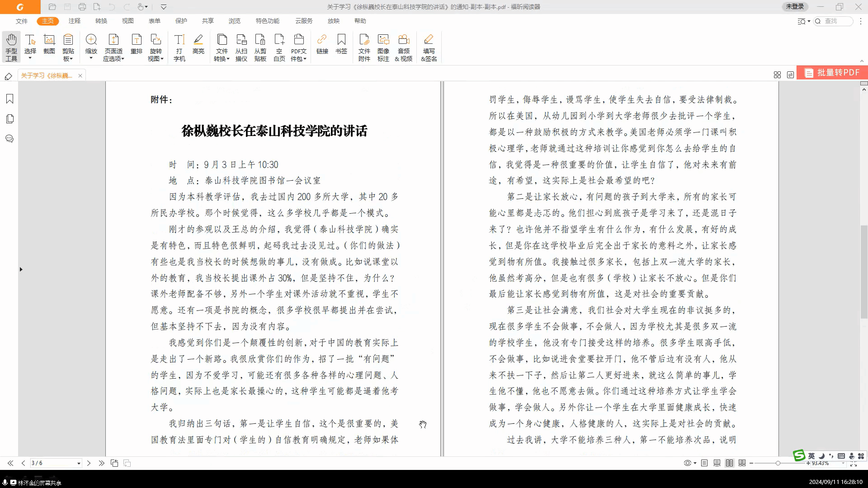Click the Snapshot (截图) tool
Viewport: 868px width, 488px height.
pyautogui.click(x=49, y=44)
